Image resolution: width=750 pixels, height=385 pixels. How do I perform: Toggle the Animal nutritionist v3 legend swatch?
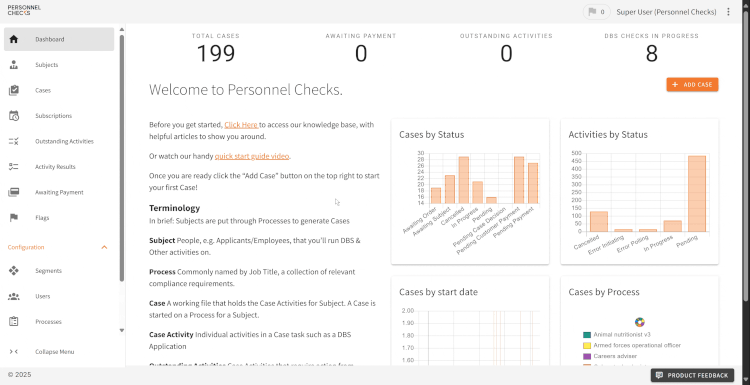(587, 335)
